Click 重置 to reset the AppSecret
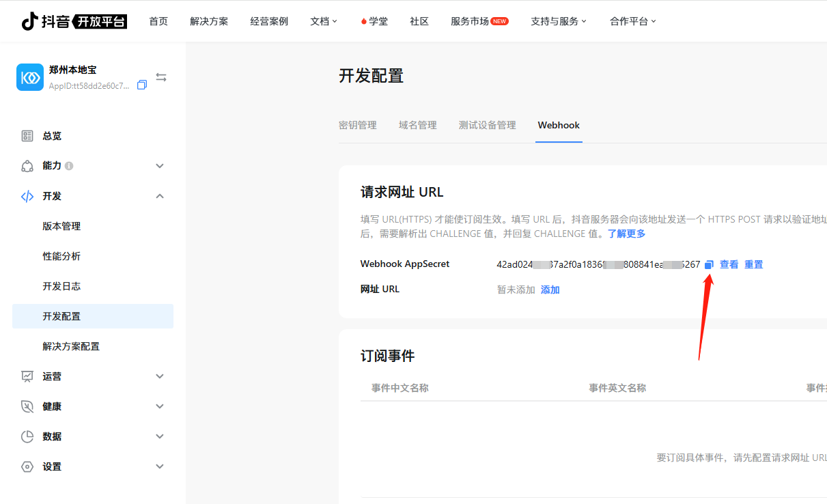Image resolution: width=827 pixels, height=504 pixels. click(754, 264)
